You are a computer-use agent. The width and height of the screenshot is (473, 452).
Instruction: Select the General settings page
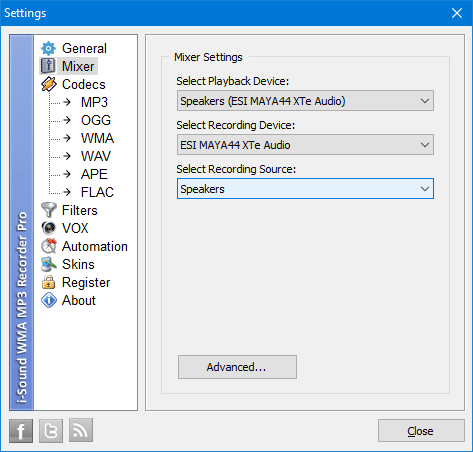[x=84, y=49]
